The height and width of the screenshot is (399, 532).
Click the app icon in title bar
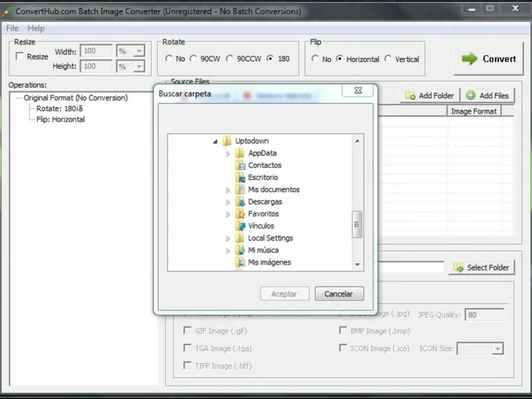point(7,11)
